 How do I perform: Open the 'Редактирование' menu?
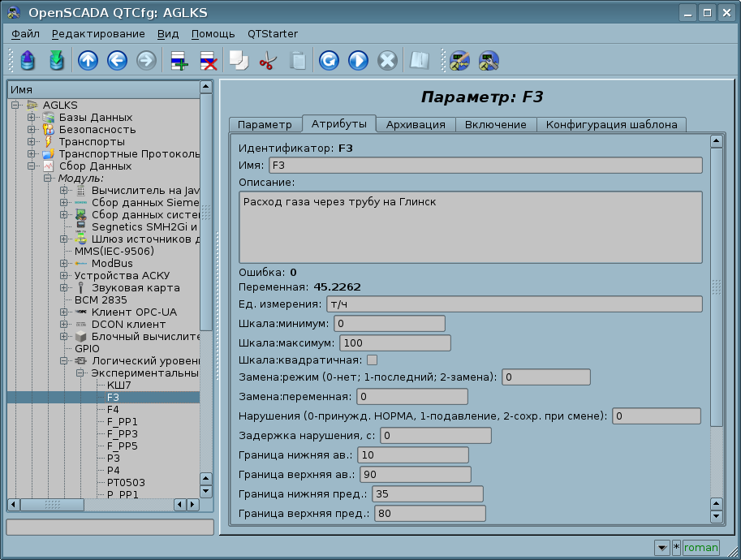(98, 33)
